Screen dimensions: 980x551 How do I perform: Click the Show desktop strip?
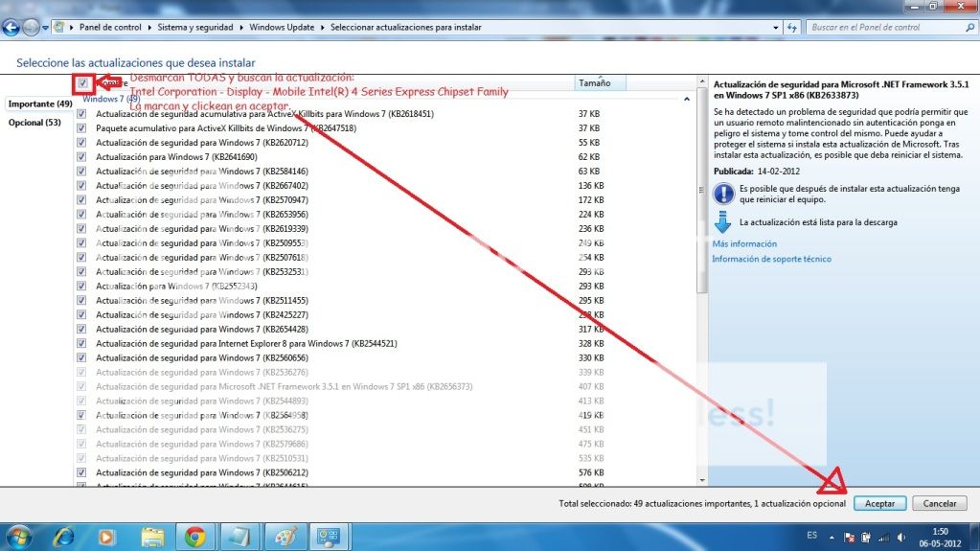click(x=974, y=538)
